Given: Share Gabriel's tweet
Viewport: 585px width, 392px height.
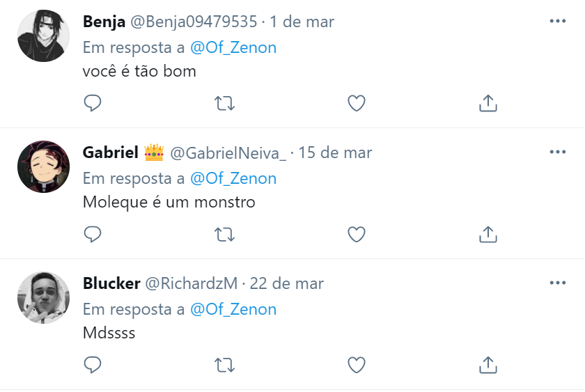Looking at the screenshot, I should pyautogui.click(x=488, y=235).
